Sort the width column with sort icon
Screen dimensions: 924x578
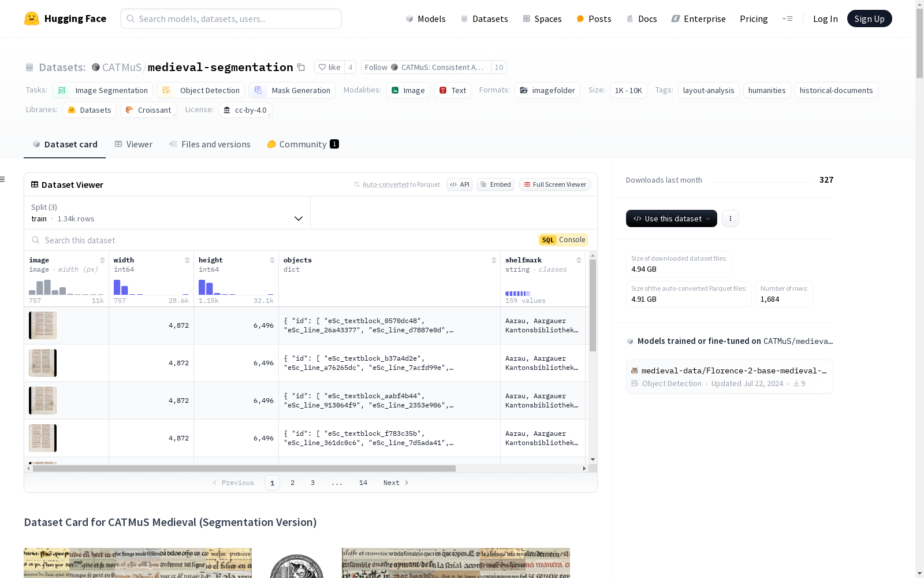click(x=187, y=260)
